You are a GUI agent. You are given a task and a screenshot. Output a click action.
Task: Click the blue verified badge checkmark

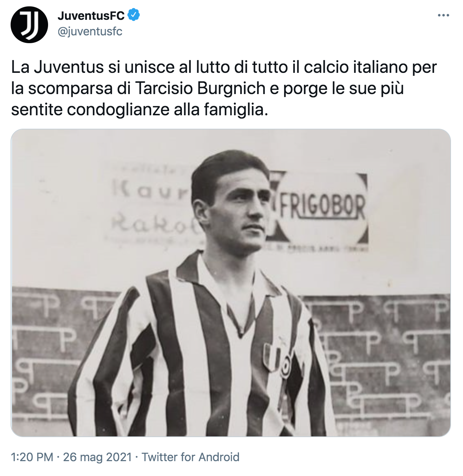(x=134, y=15)
